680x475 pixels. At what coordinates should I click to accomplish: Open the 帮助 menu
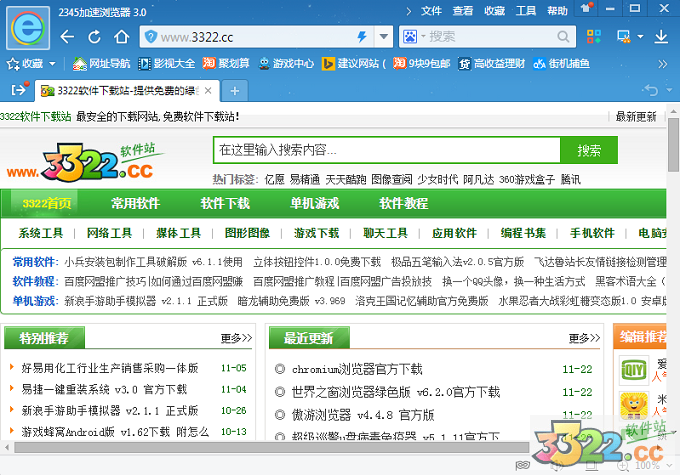pos(557,11)
